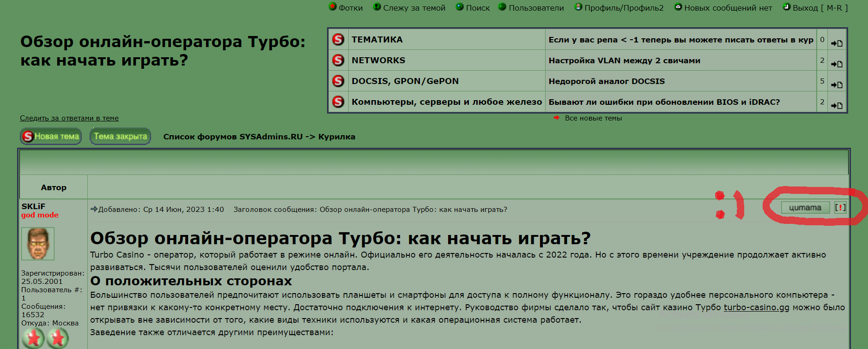The height and width of the screenshot is (349, 868).
Task: Click post arrow icon before Добавлено
Action: click(94, 209)
